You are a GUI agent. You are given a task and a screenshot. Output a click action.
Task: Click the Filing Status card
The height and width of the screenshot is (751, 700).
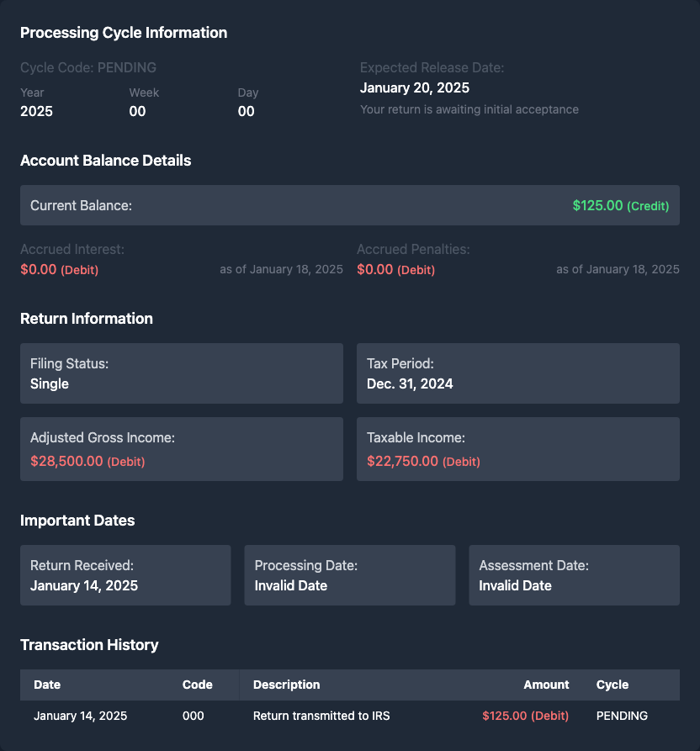(x=182, y=373)
